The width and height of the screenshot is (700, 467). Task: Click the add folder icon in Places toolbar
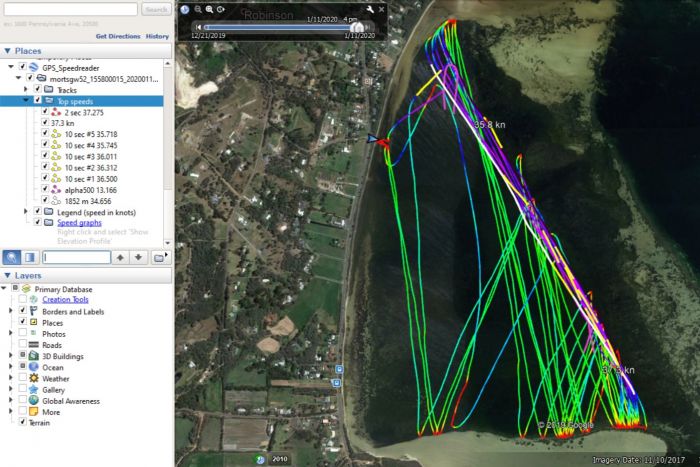point(160,257)
